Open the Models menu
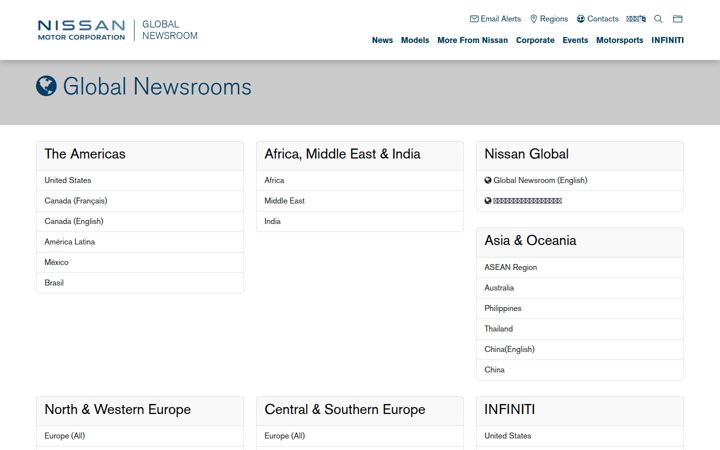The width and height of the screenshot is (720, 450). pos(415,40)
